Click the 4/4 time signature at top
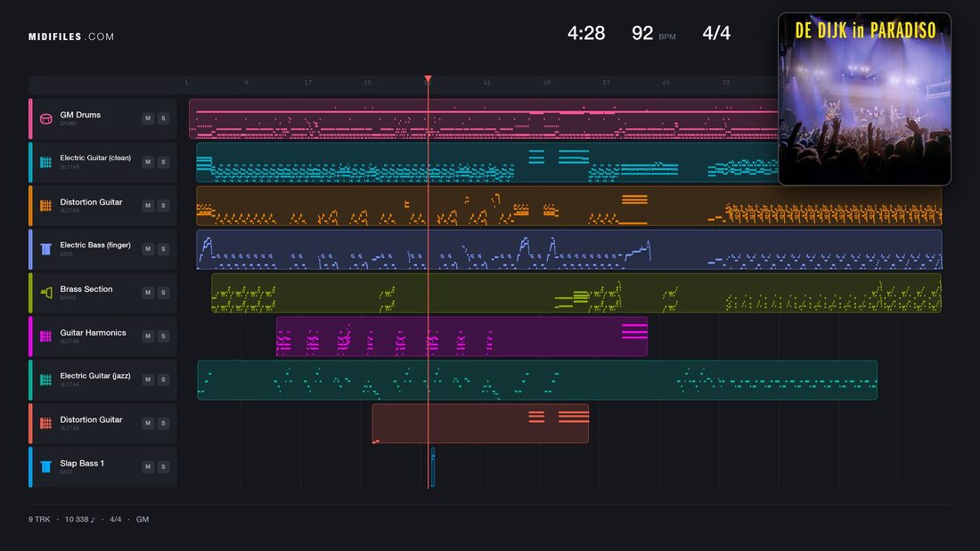The height and width of the screenshot is (551, 980). (716, 33)
